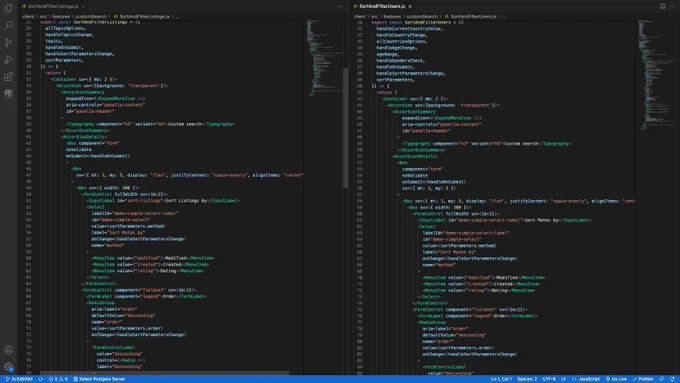Click the right editor minimap

[x=656, y=74]
